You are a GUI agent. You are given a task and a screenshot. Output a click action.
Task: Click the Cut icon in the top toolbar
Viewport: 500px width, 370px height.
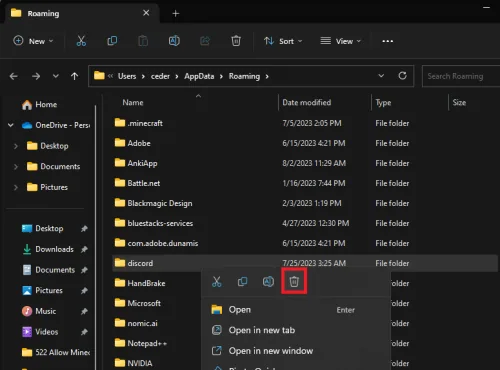tap(81, 41)
